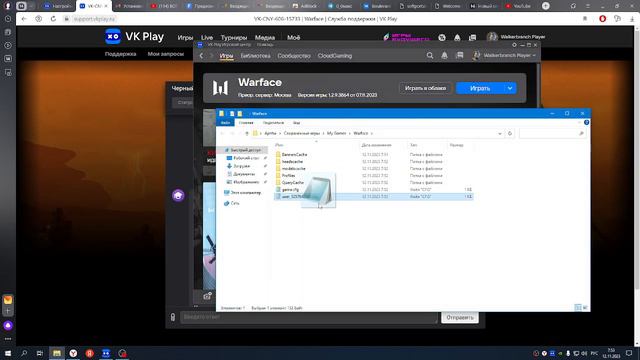The width and height of the screenshot is (640, 360).
Task: Click the attachment paperclip icon in chat
Action: (x=173, y=317)
